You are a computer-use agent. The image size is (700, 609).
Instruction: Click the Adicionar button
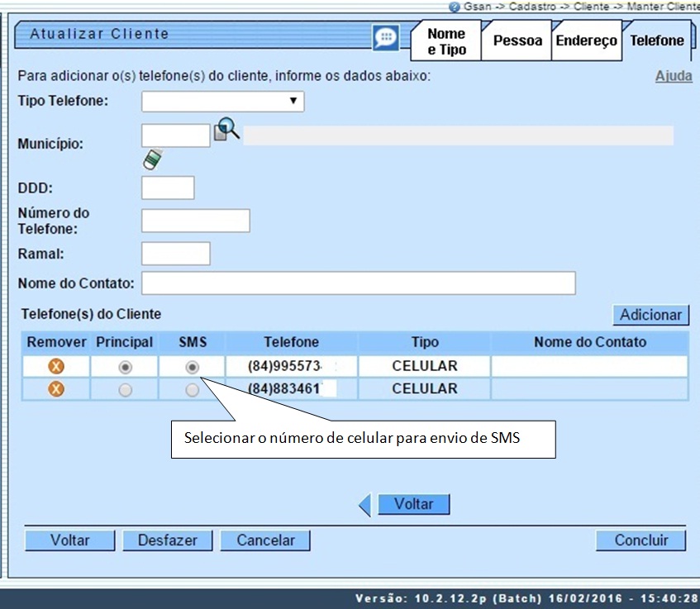pyautogui.click(x=650, y=315)
